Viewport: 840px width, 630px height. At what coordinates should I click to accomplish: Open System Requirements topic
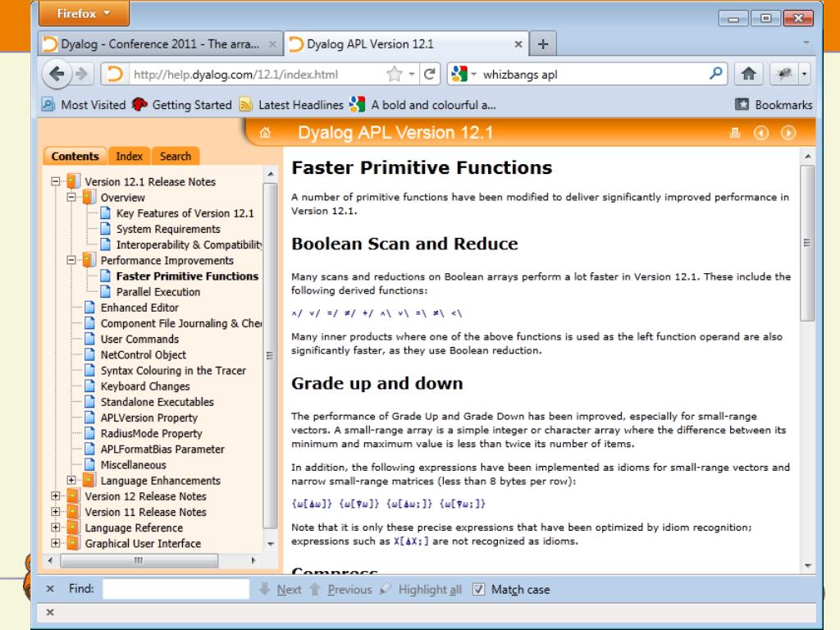[168, 230]
